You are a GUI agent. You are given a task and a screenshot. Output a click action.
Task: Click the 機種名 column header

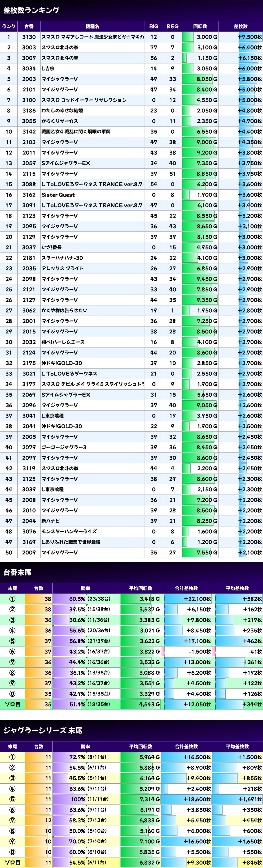[x=92, y=26]
